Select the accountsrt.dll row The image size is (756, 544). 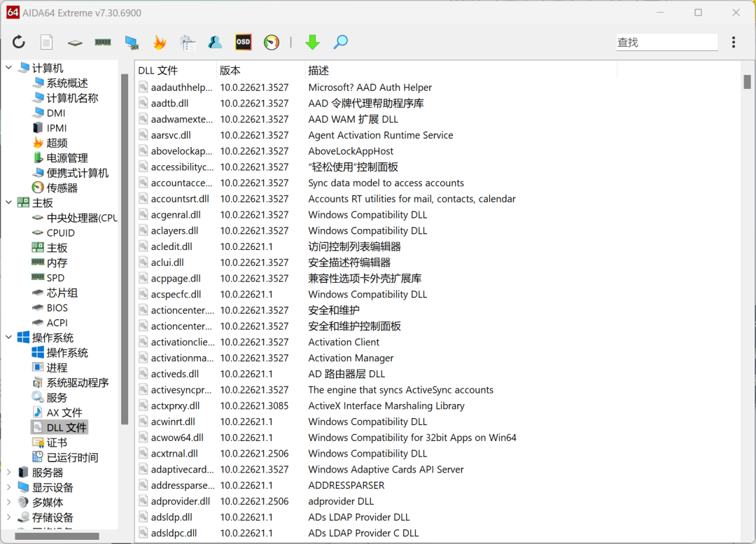[x=437, y=199]
